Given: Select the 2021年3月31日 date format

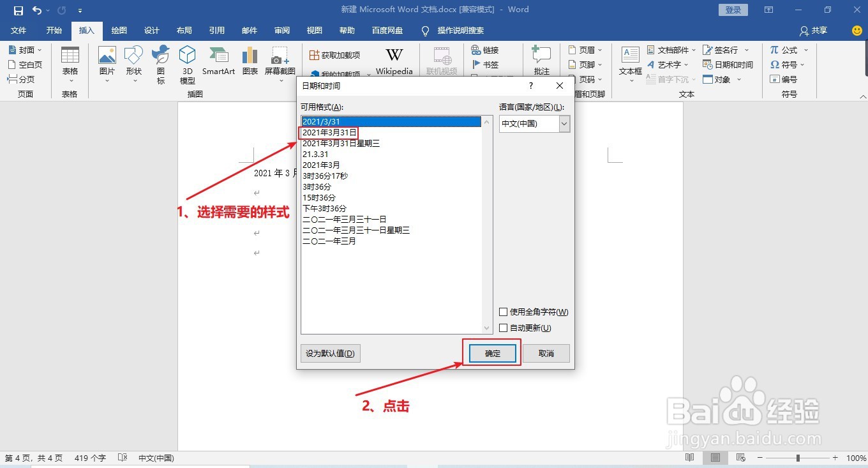Looking at the screenshot, I should (x=329, y=132).
